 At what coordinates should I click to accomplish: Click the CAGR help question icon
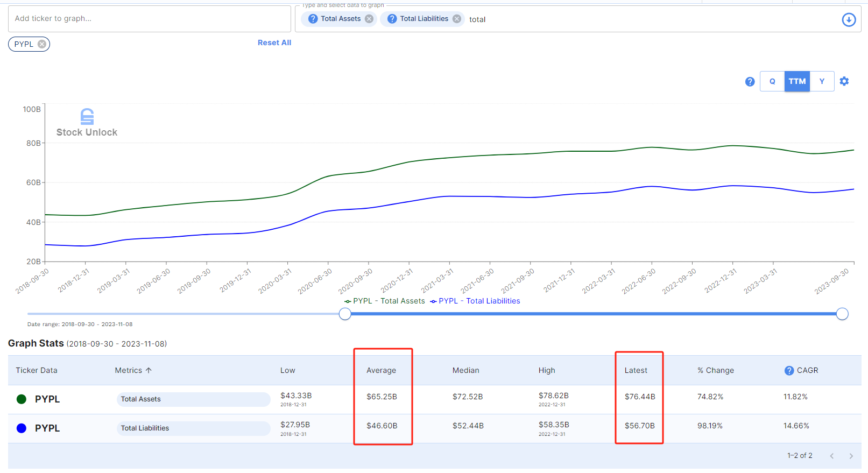point(789,371)
